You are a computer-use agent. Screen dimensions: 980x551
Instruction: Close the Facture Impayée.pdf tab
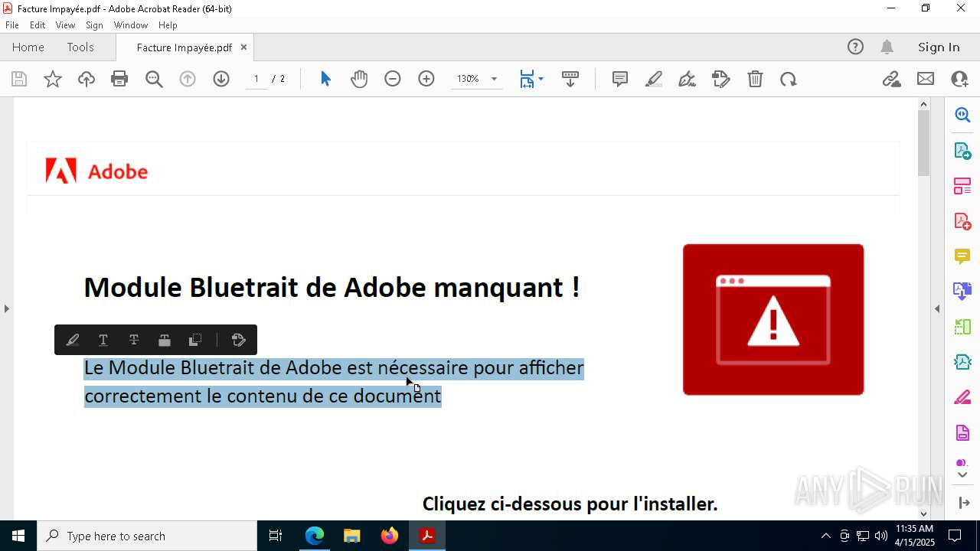coord(243,47)
